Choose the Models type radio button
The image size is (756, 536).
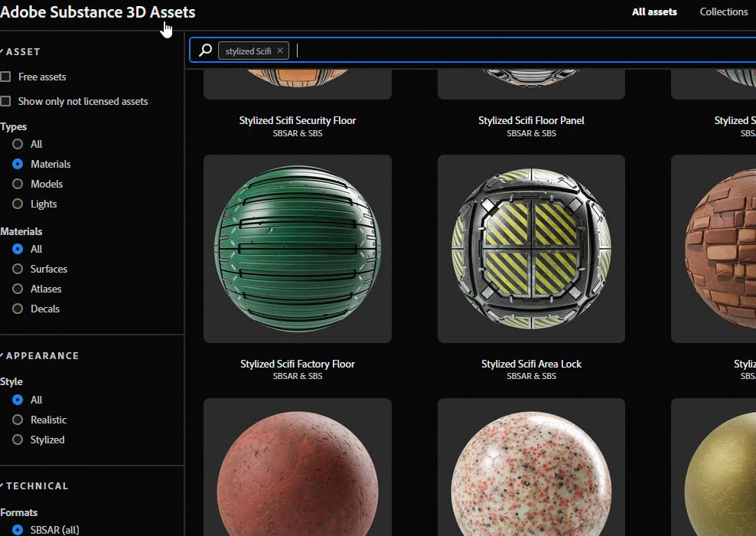coord(18,184)
